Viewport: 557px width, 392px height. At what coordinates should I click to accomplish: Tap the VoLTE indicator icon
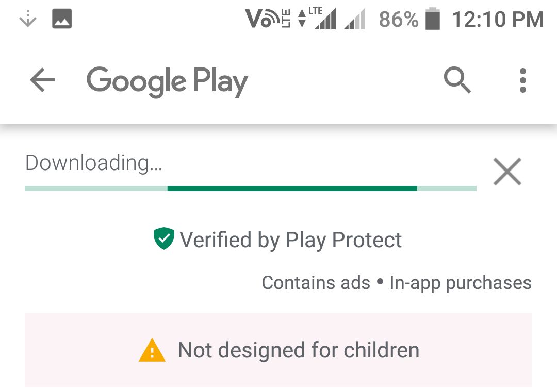tap(268, 20)
